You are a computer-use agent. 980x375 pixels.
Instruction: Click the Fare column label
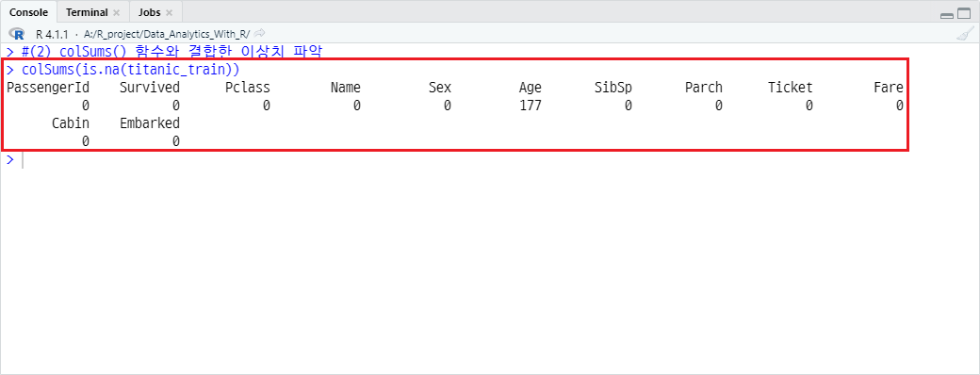point(888,88)
